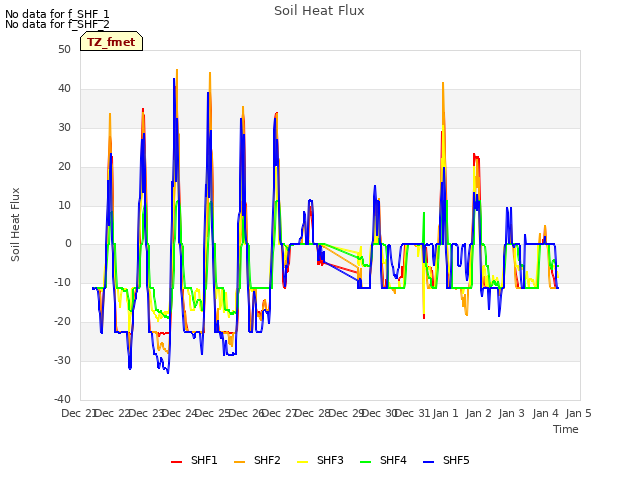Click the chart title Soil Heat Flux
This screenshot has width=640, height=480.
319,11
